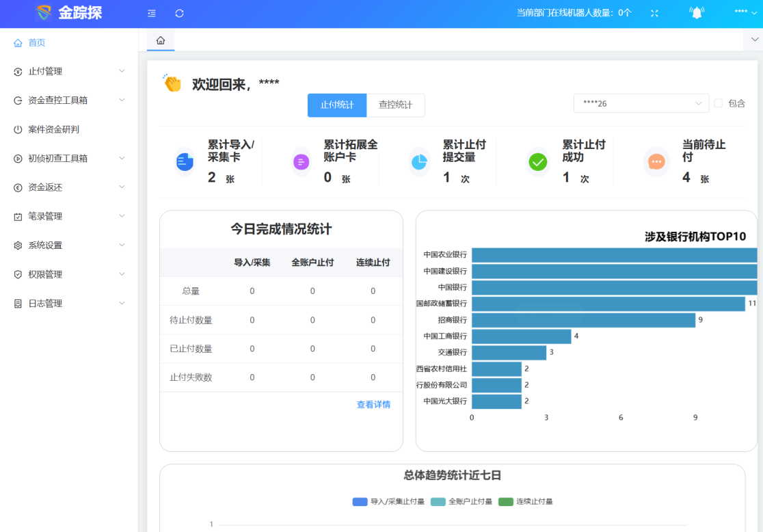
Task: Expand the 资金查控工具箱 submenu chevron
Action: [x=122, y=100]
